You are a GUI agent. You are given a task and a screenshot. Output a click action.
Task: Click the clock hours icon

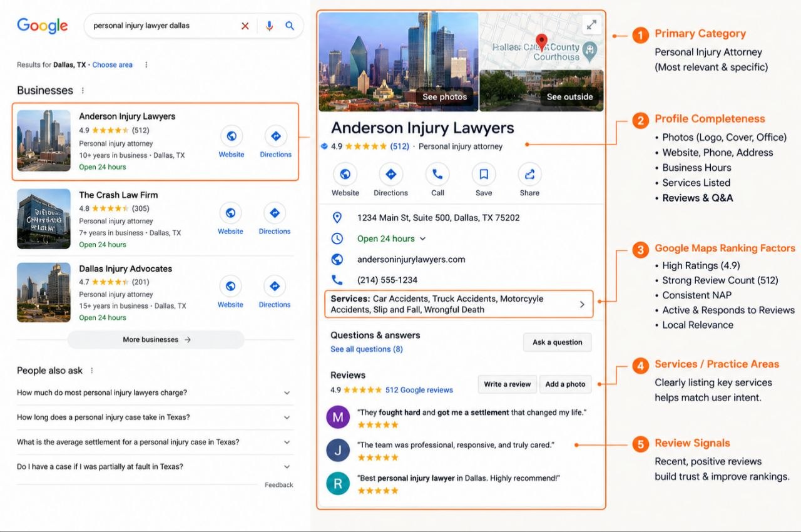337,238
